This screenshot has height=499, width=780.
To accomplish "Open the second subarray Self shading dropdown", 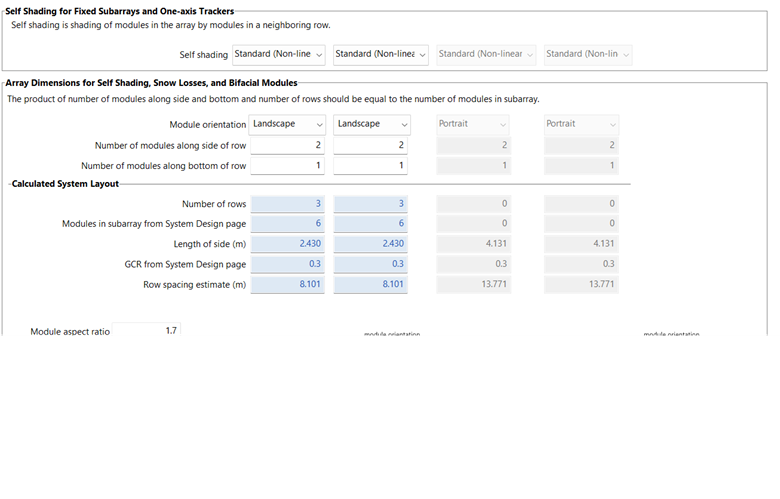I will tap(381, 54).
